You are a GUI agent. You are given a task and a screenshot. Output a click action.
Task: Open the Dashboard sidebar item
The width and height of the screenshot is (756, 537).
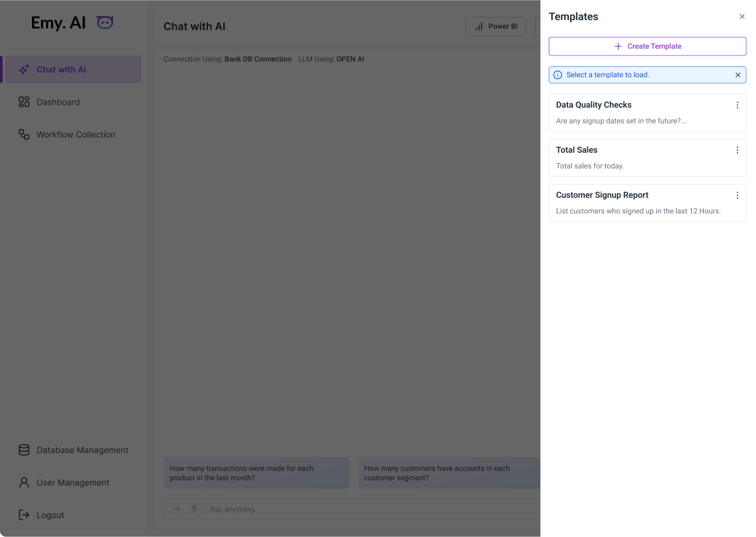tap(58, 102)
